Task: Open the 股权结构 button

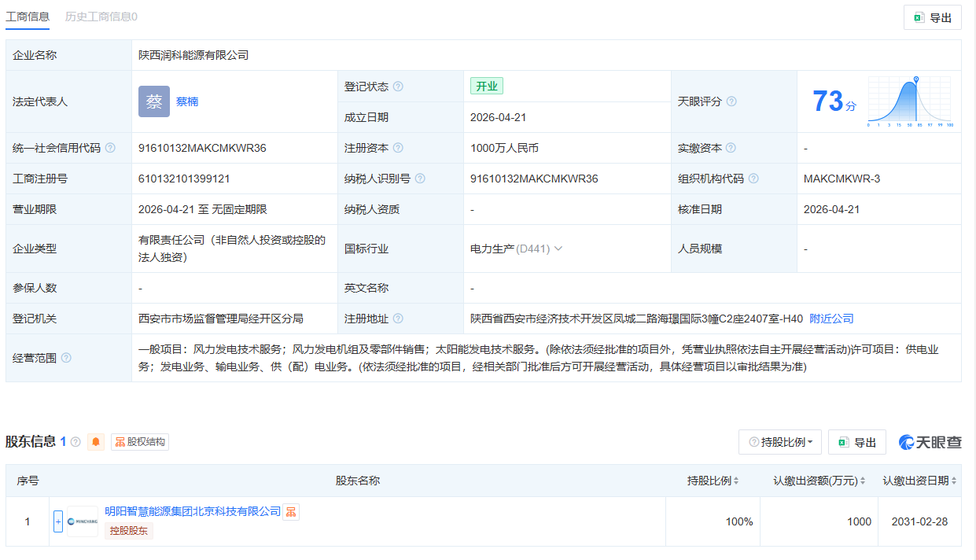Action: [140, 442]
